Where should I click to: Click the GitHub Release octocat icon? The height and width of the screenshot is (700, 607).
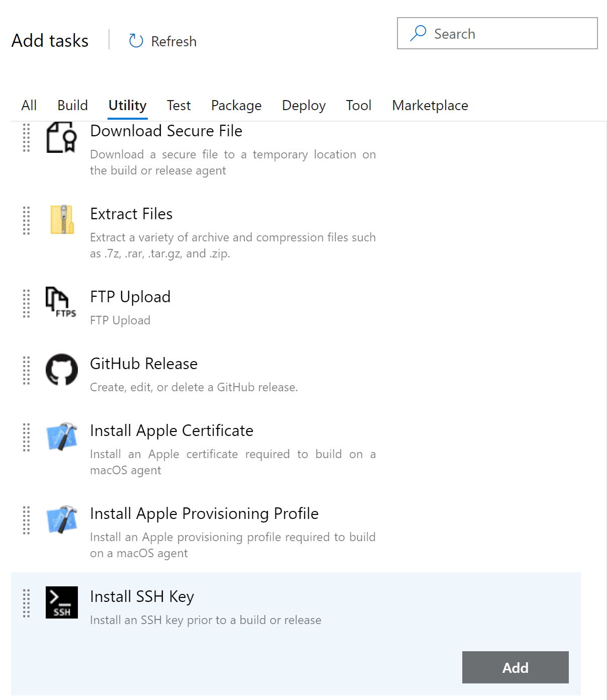[x=62, y=370]
